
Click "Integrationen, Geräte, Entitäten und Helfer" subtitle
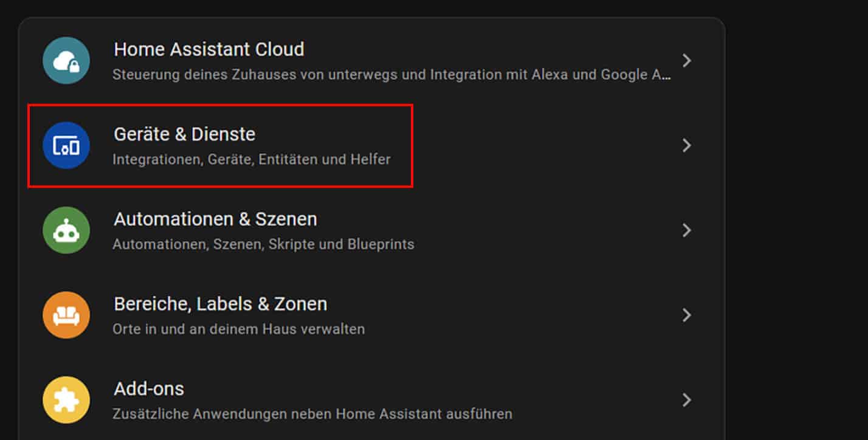[x=252, y=160]
